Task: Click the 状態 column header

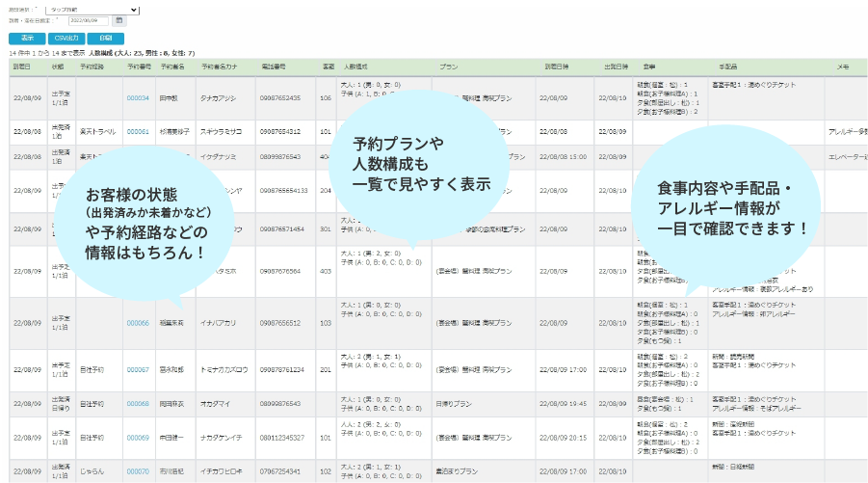Action: point(58,67)
